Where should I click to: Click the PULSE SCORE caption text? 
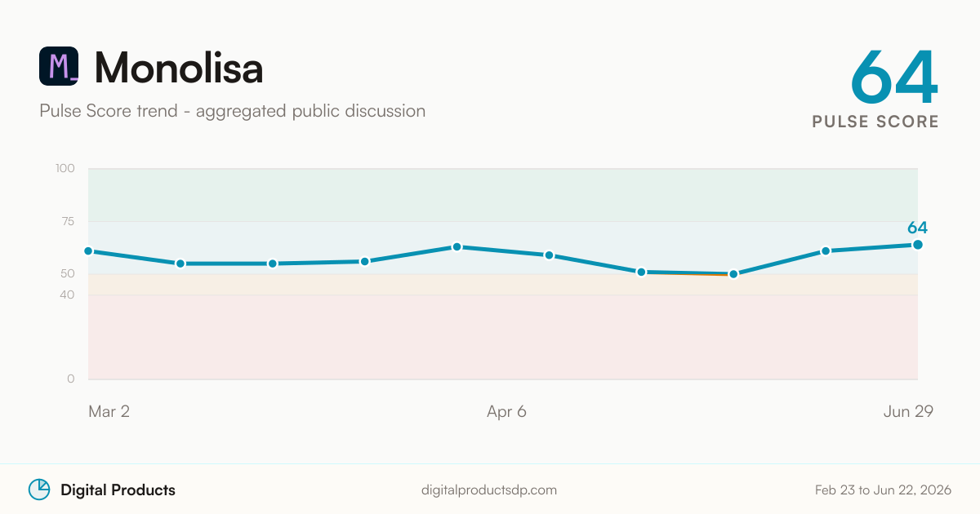pyautogui.click(x=875, y=122)
